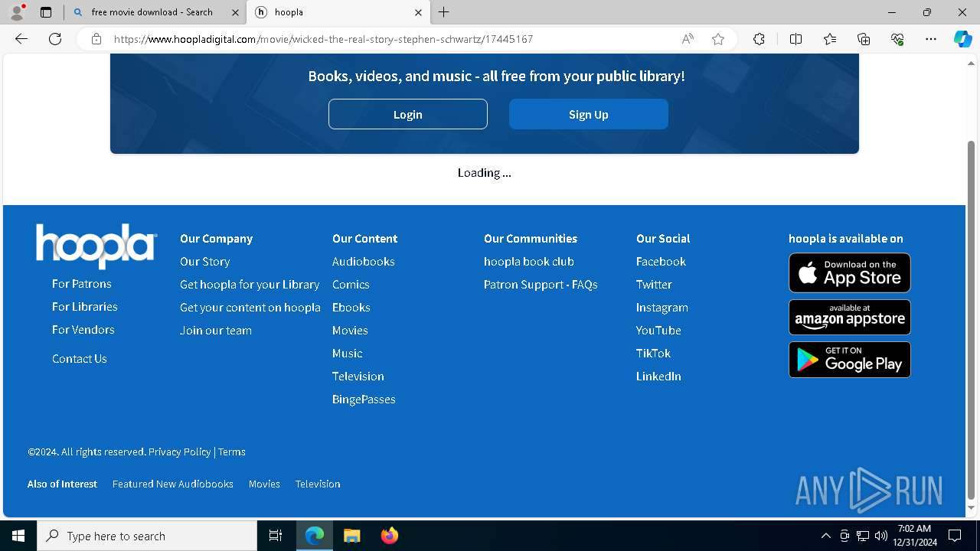This screenshot has height=551, width=980.
Task: Open Movies link in Also of Interest
Action: pos(264,484)
